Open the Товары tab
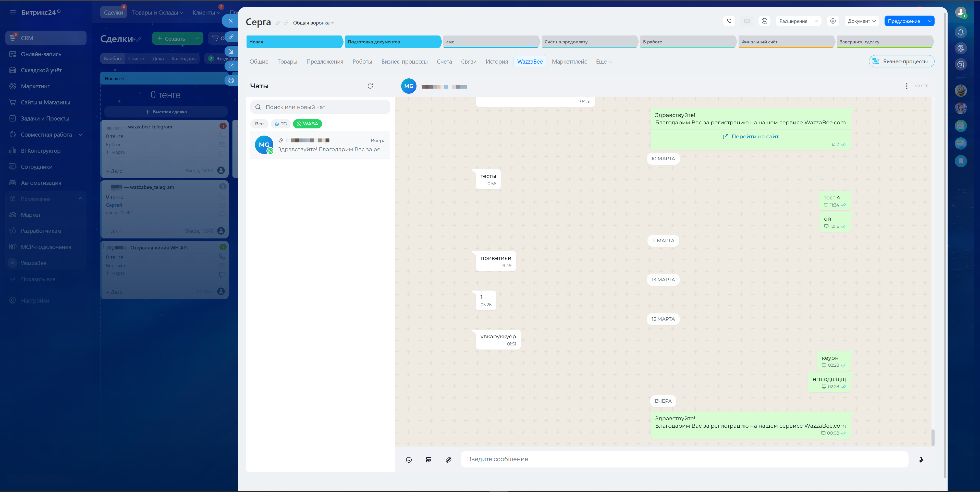The width and height of the screenshot is (980, 492). pos(287,62)
